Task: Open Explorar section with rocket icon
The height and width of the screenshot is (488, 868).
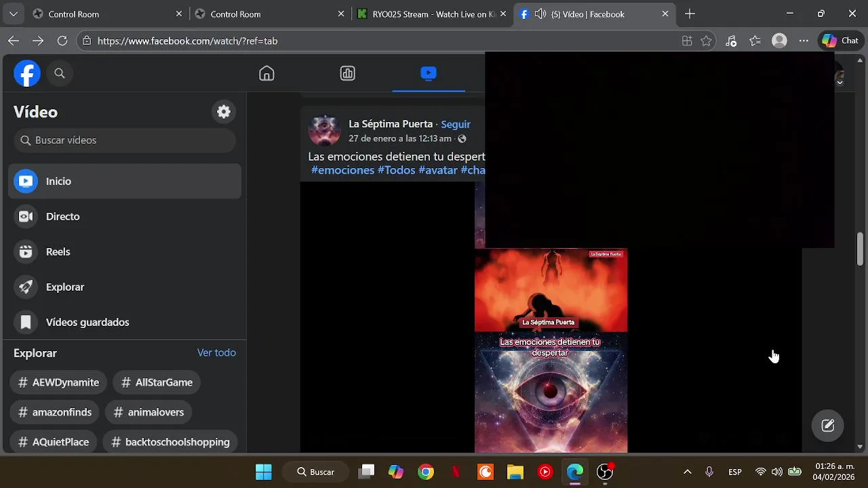Action: point(125,287)
